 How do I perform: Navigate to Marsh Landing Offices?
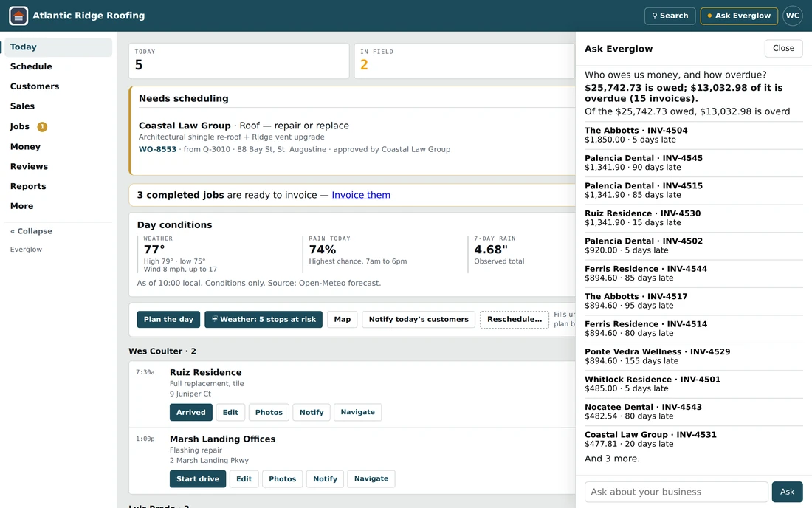click(x=371, y=479)
